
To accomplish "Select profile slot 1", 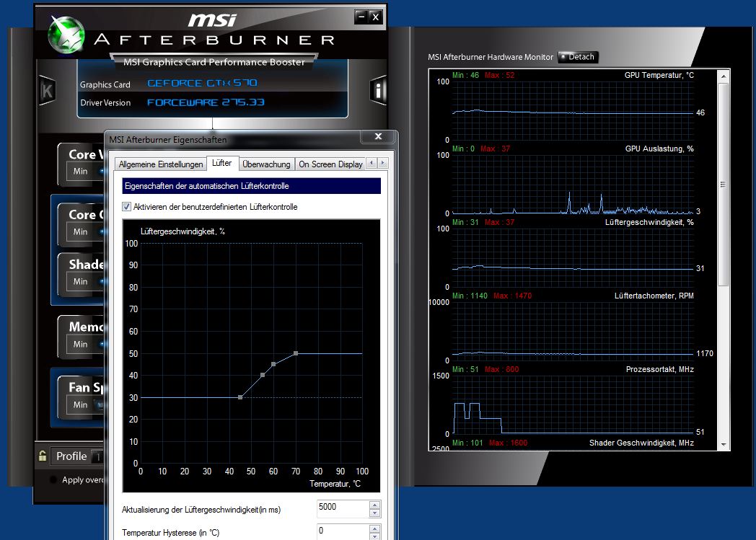I will pos(98,456).
